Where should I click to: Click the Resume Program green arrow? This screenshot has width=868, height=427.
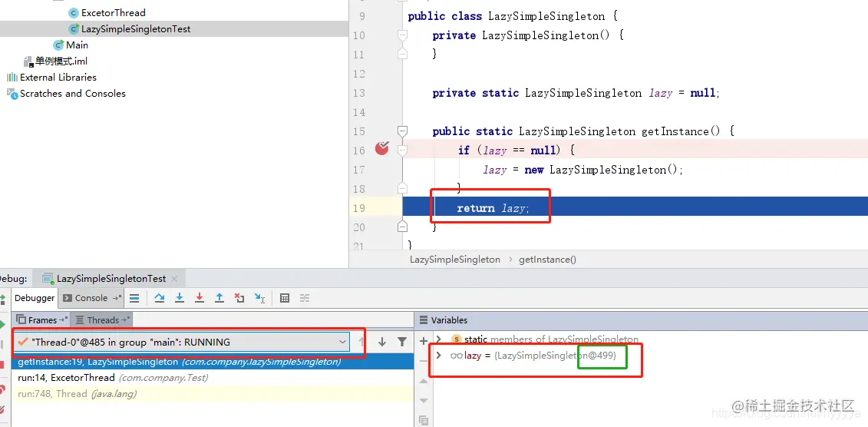(3, 324)
